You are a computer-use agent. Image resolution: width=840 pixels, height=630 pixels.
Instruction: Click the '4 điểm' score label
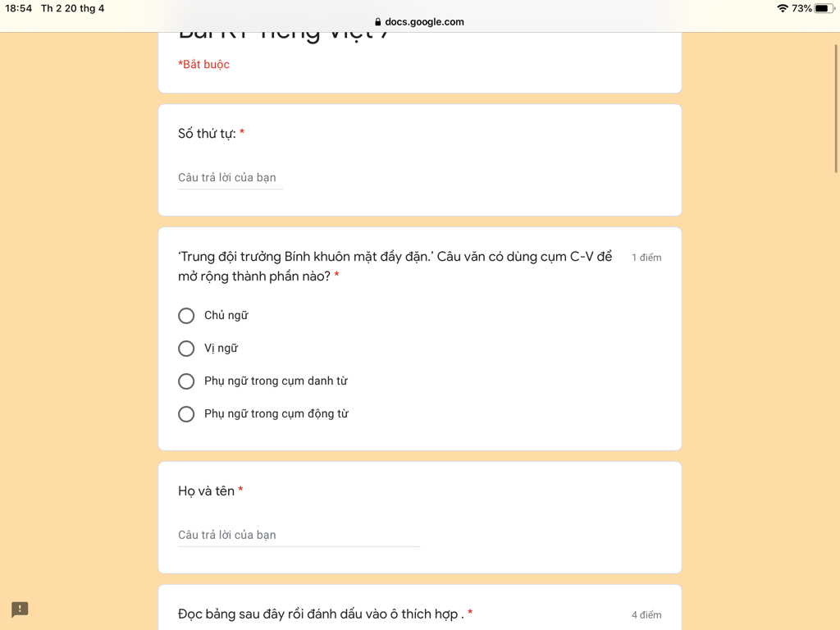point(646,615)
